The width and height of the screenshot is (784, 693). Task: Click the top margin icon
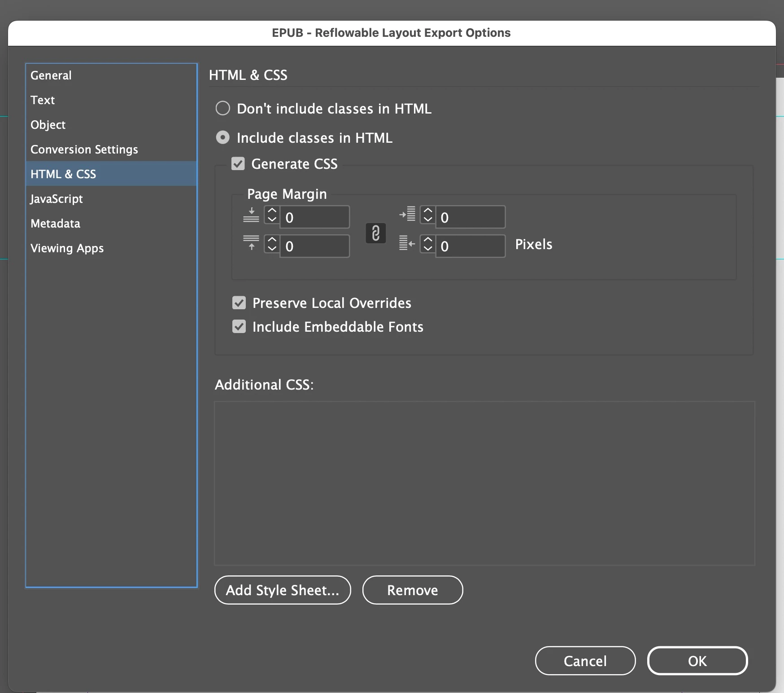[251, 215]
